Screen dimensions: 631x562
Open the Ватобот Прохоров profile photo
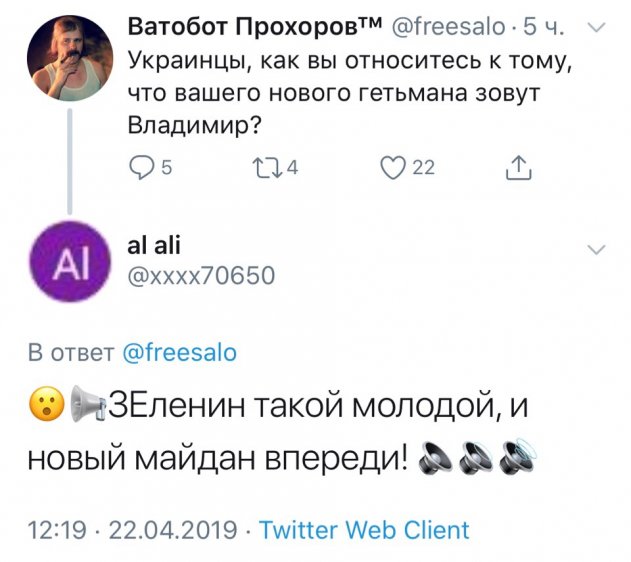68,61
